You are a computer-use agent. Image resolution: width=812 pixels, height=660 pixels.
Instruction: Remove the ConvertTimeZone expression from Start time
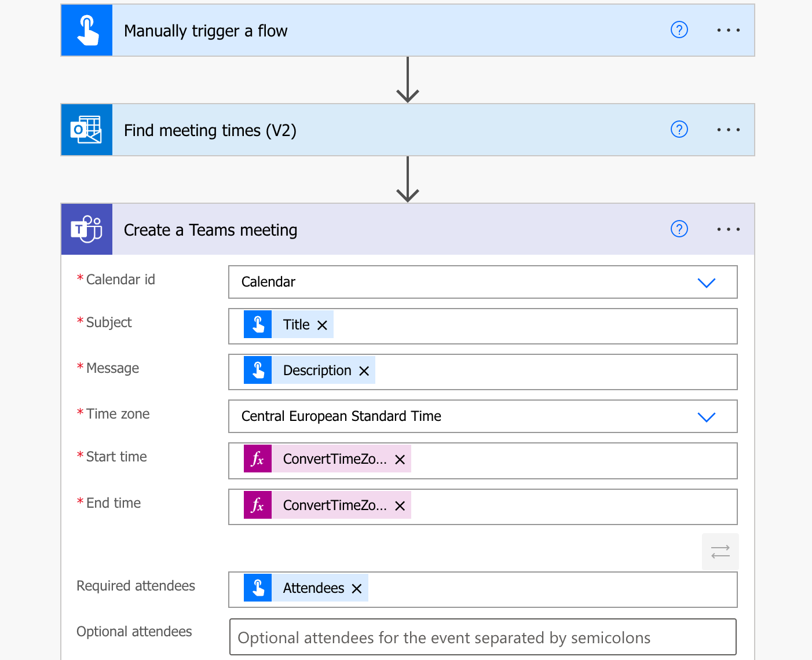click(x=400, y=460)
